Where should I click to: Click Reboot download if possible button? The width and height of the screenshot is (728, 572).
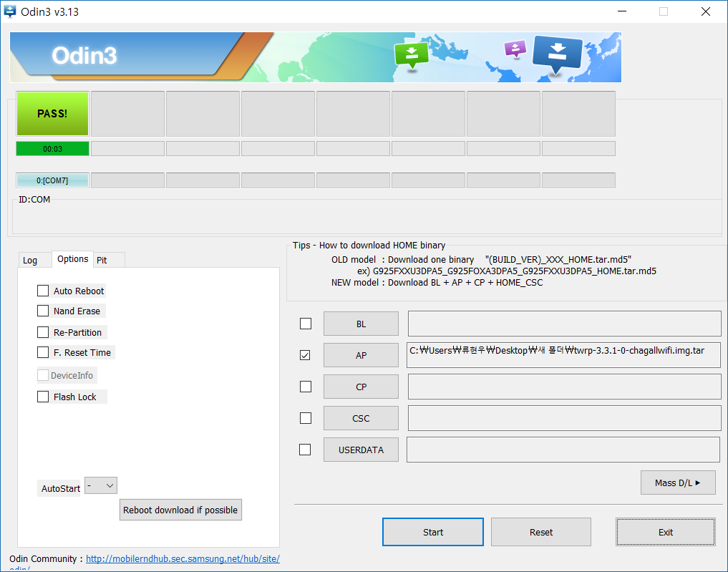pos(180,510)
